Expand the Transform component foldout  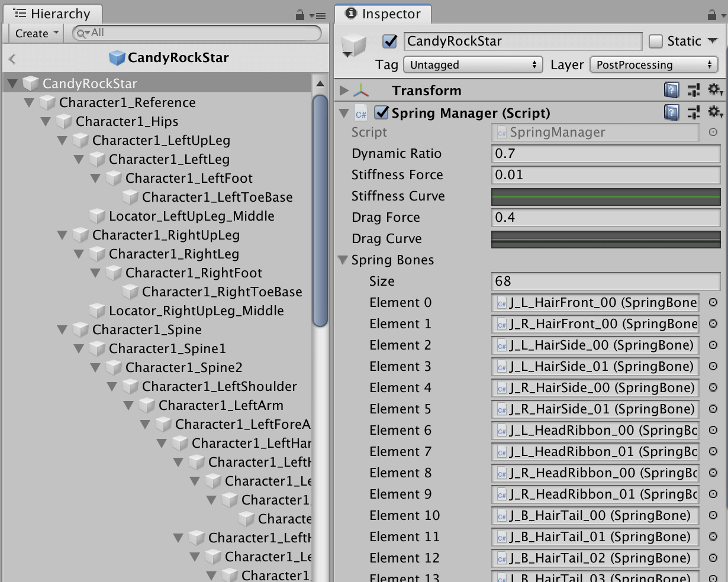click(344, 90)
